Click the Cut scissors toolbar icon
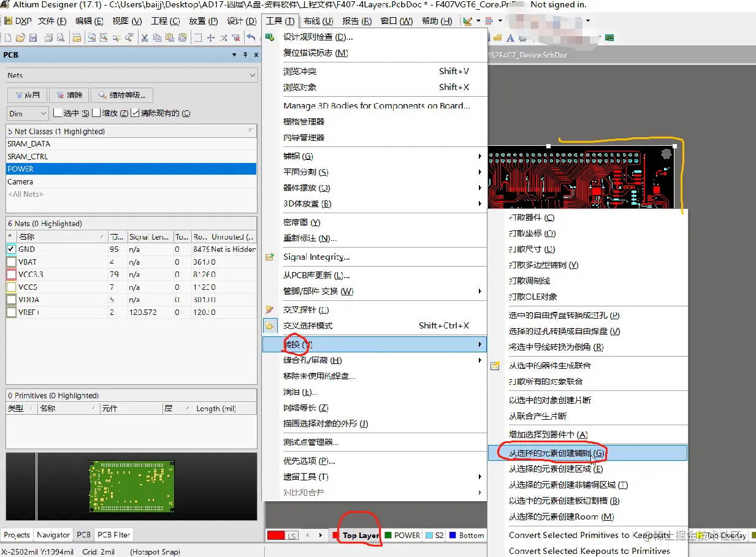Screen dimensions: 756x557 145,38
